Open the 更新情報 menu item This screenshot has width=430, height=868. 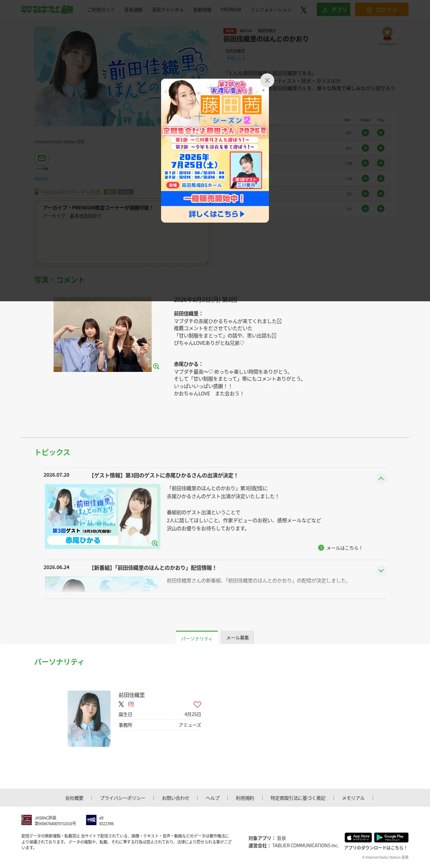tap(202, 10)
